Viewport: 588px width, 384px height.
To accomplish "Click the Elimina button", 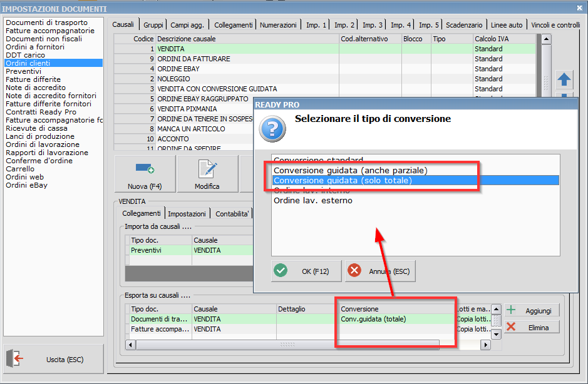I will point(532,328).
